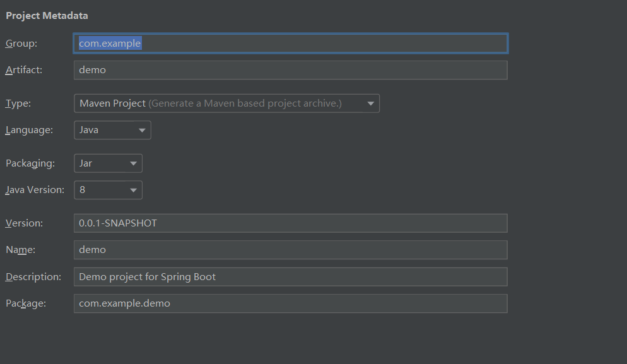
Task: Open the Language dropdown showing Java
Action: (x=112, y=130)
